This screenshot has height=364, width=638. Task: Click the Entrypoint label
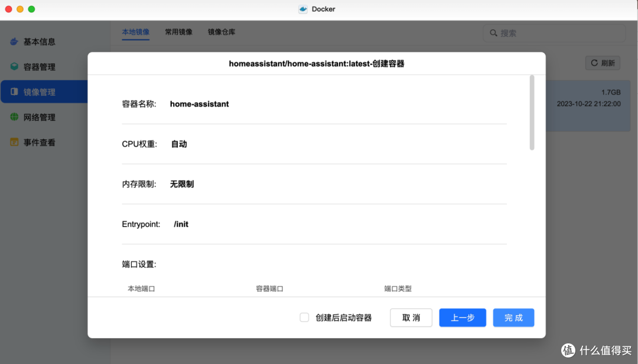pos(141,224)
